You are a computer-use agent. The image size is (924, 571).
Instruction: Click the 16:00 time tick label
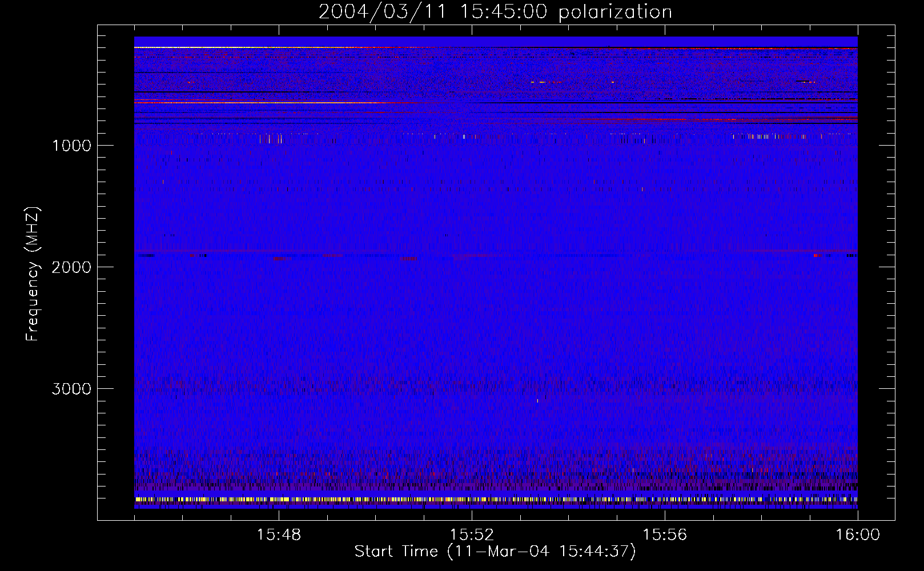(x=858, y=535)
